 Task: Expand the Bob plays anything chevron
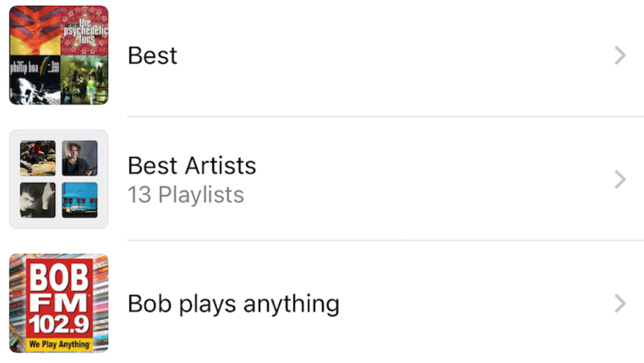point(620,304)
